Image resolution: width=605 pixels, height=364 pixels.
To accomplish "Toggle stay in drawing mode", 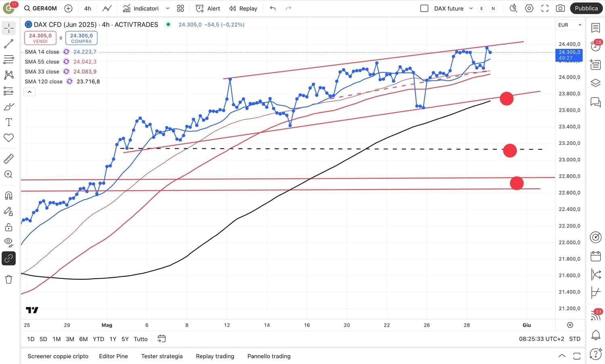I will (9, 211).
